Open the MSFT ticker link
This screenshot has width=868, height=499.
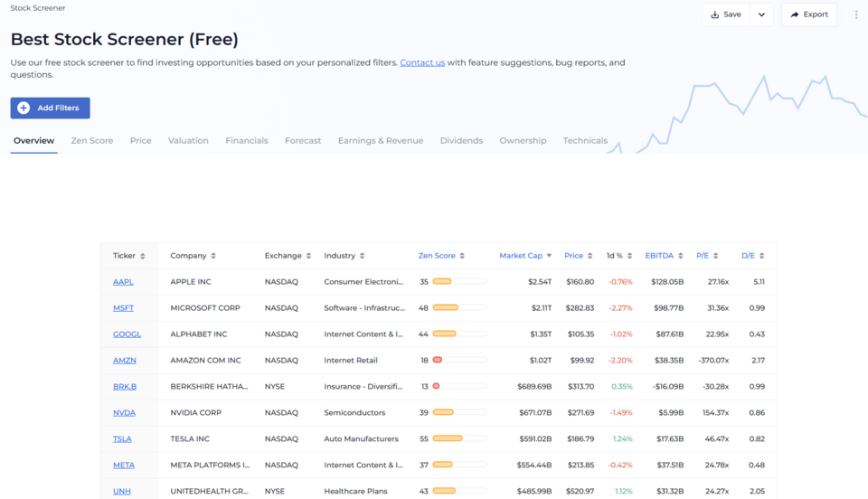pos(124,308)
